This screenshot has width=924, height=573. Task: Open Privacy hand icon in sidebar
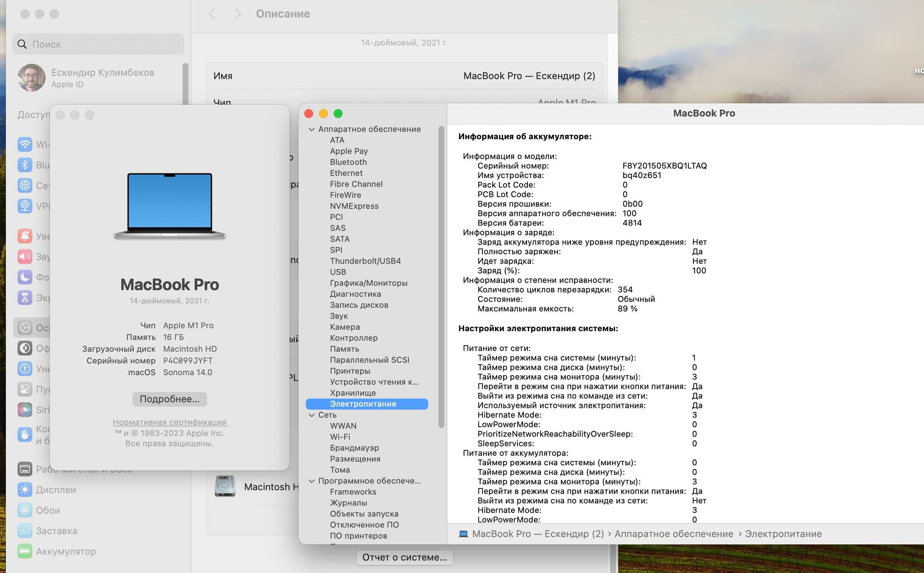[25, 434]
